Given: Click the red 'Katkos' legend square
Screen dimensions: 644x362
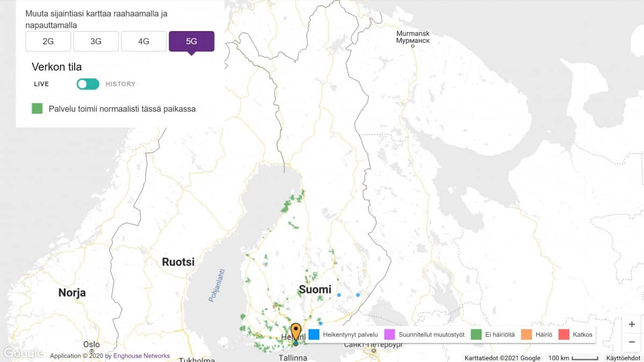Looking at the screenshot, I should click(x=562, y=334).
